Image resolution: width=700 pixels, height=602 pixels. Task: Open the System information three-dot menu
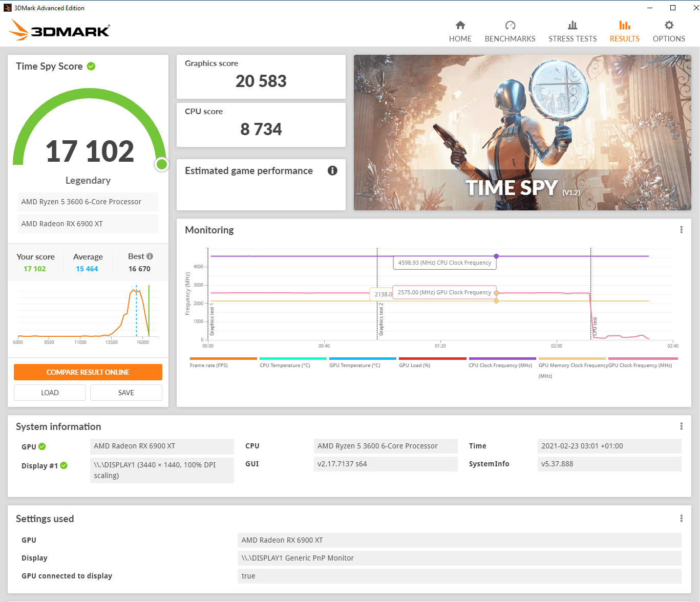(681, 426)
